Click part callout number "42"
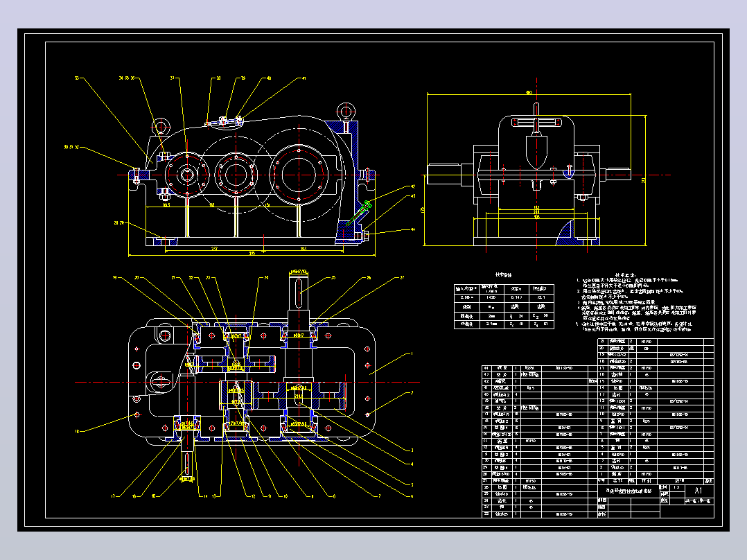The height and width of the screenshot is (560, 747). pyautogui.click(x=412, y=187)
